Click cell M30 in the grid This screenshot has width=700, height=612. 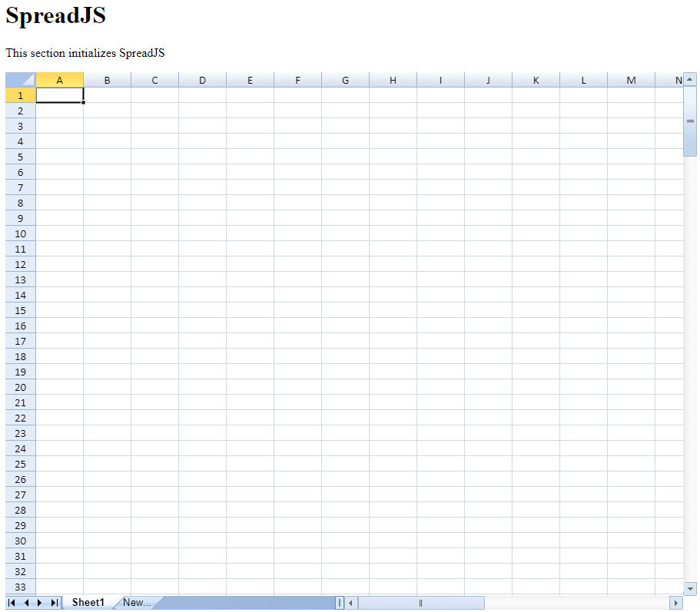tap(632, 541)
